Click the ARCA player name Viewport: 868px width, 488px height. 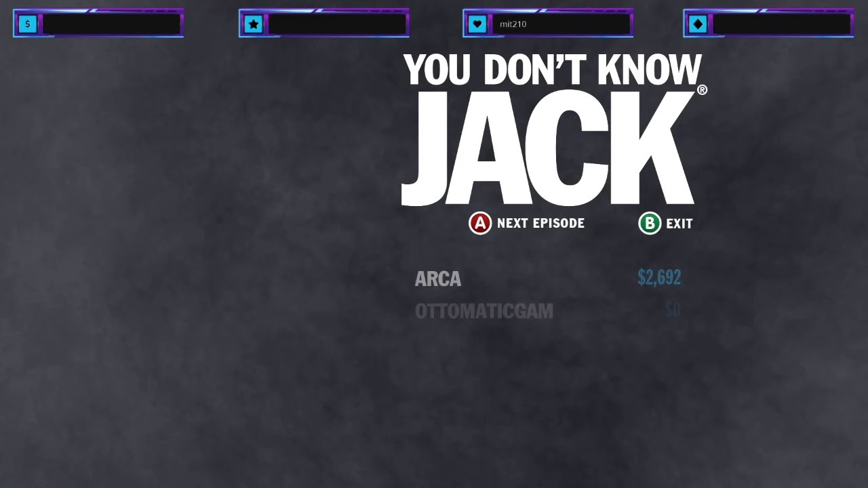pos(438,279)
